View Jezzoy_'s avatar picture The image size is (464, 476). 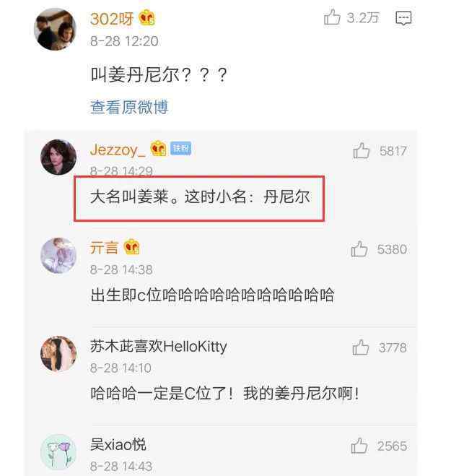click(58, 157)
